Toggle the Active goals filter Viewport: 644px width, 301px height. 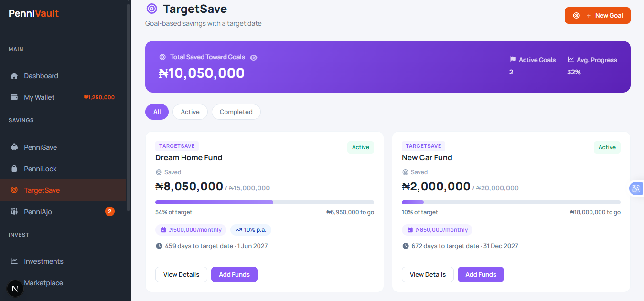click(x=190, y=112)
